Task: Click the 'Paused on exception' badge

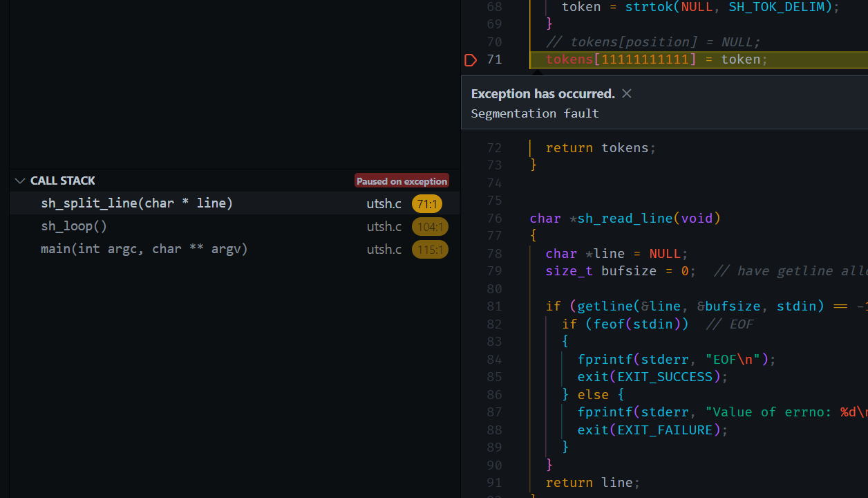Action: coord(402,181)
